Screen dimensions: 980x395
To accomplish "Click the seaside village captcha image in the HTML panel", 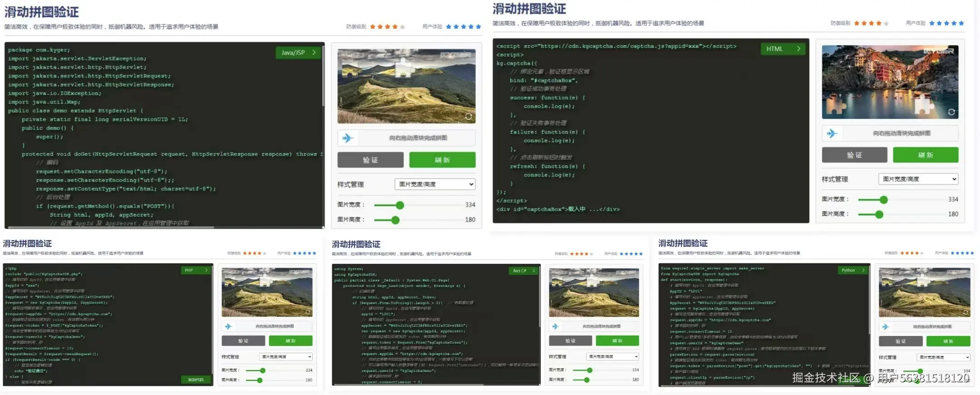I will [890, 82].
